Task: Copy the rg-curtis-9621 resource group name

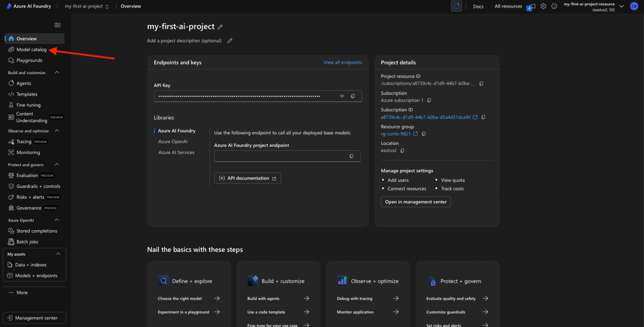Action: 423,134
